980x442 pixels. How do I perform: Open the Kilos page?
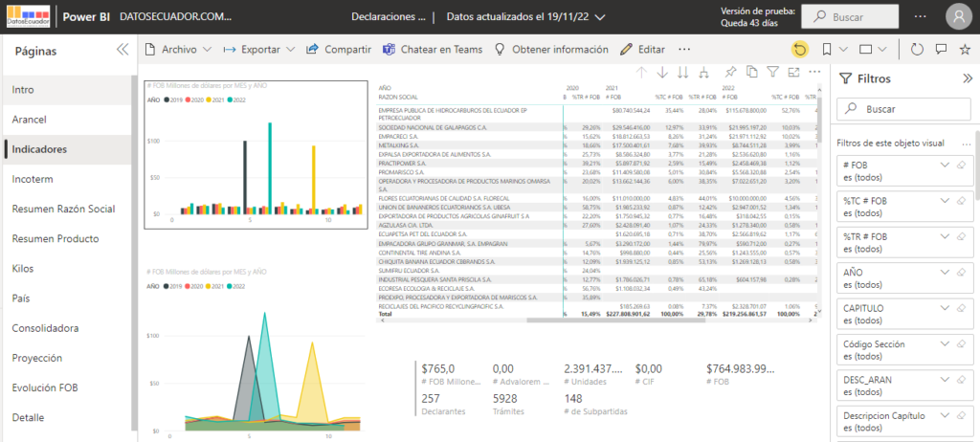point(66,269)
